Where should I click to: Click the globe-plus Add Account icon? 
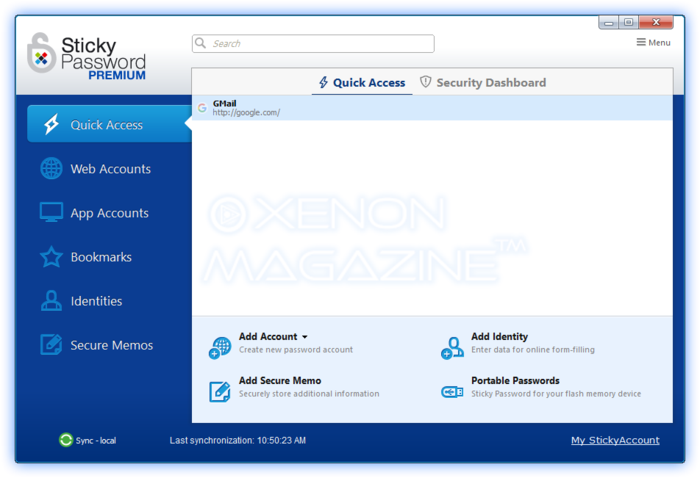pos(220,348)
